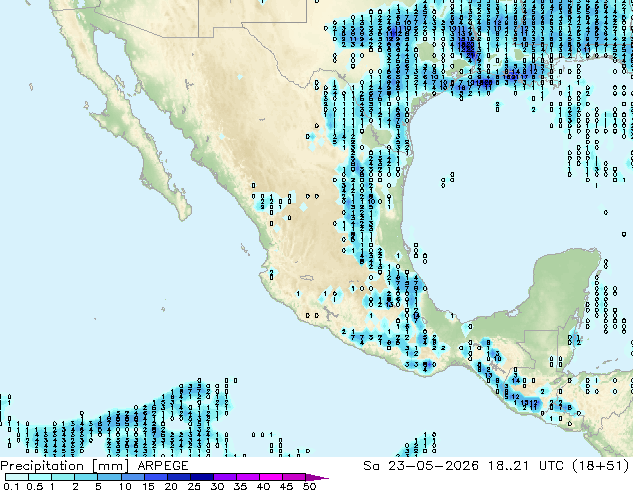The image size is (634, 490).
Task: Click the above-50 arrow at legend end
Action: pos(317,477)
